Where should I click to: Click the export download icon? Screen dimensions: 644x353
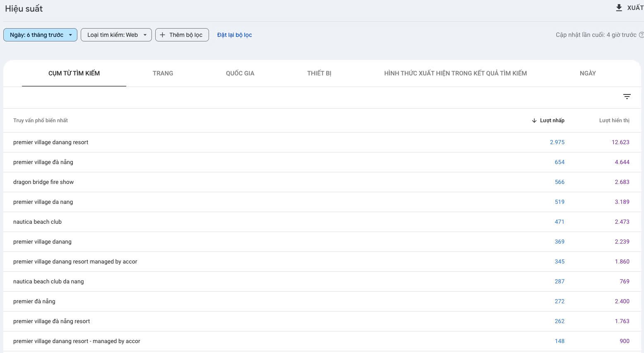click(x=619, y=8)
